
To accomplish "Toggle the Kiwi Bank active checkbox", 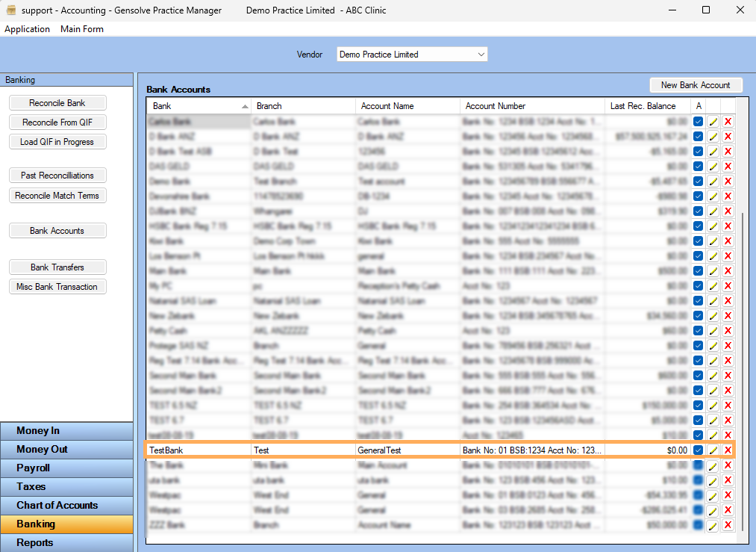I will click(698, 241).
